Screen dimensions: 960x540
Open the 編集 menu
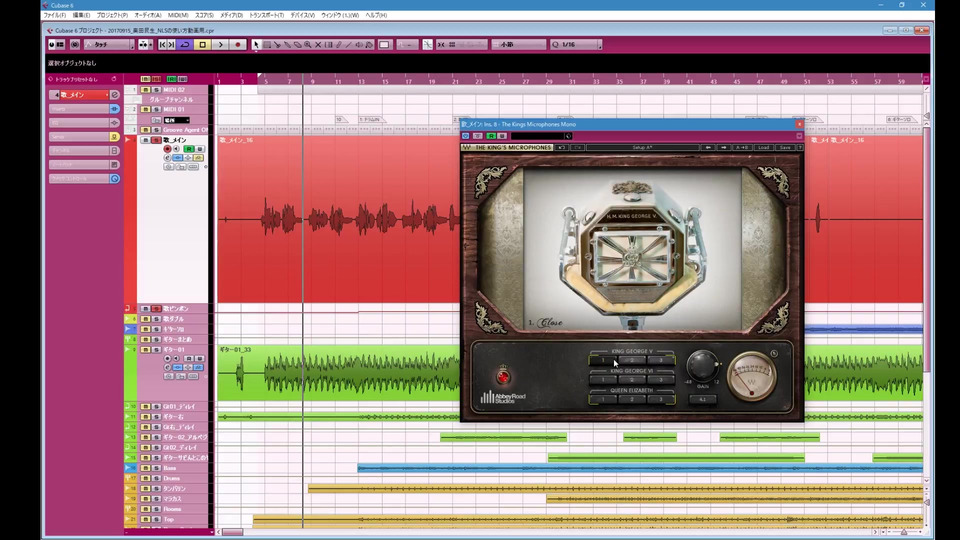(x=81, y=15)
